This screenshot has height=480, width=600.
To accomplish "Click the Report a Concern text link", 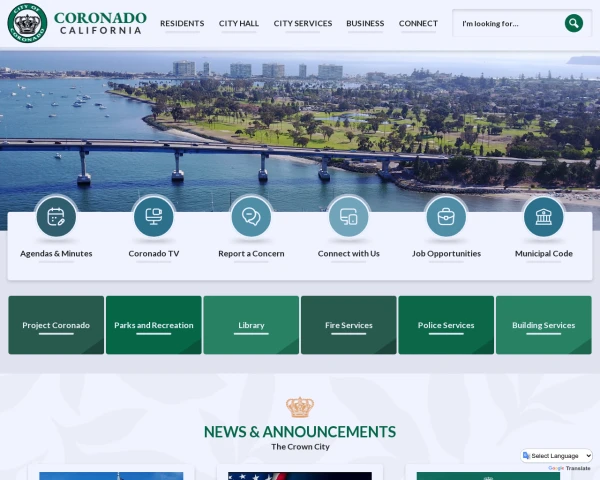I will click(251, 253).
